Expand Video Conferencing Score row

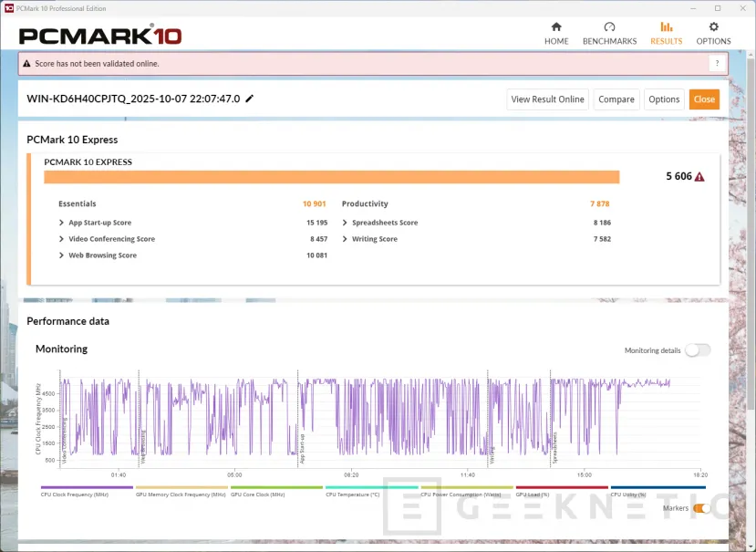click(x=62, y=239)
